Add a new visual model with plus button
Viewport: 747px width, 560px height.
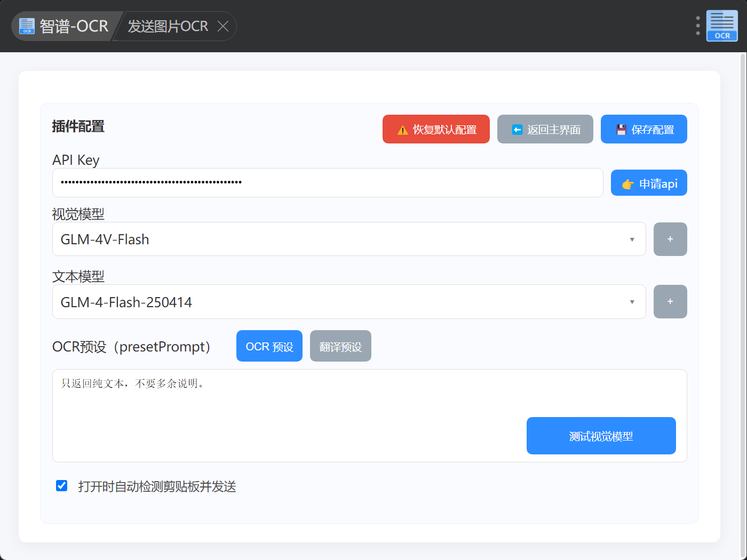670,239
